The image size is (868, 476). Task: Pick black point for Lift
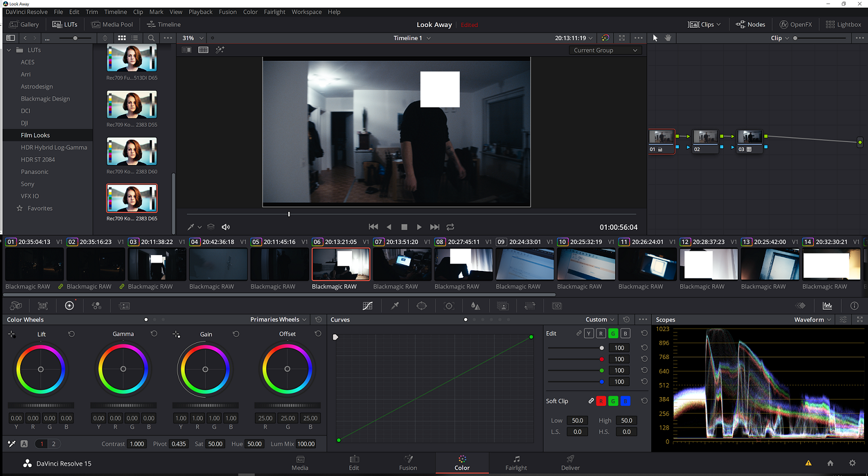[12, 334]
